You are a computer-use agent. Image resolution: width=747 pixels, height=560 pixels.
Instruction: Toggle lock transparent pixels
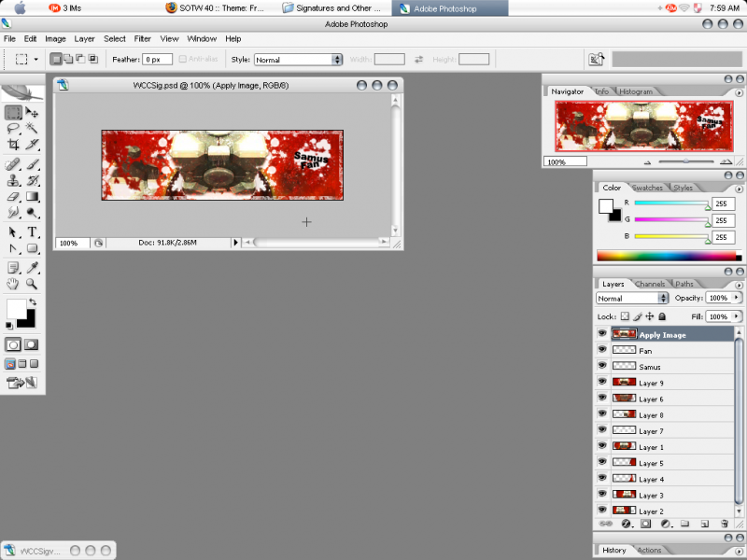(x=625, y=316)
